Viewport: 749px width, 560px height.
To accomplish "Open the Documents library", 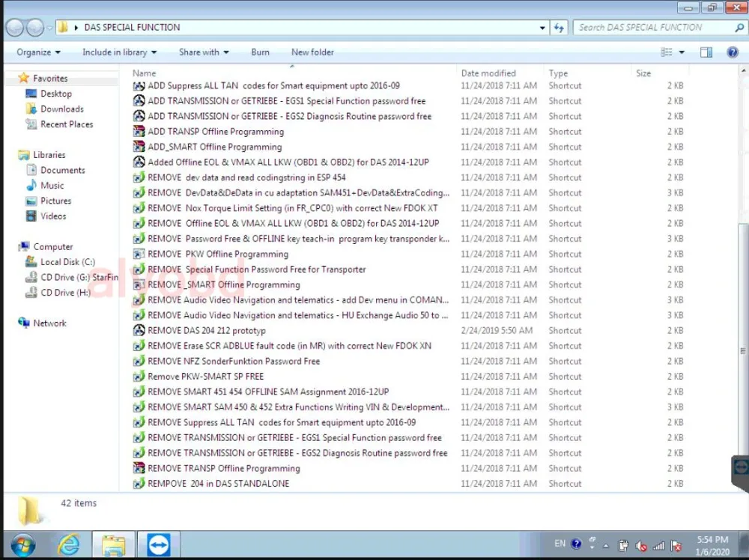I will point(63,170).
